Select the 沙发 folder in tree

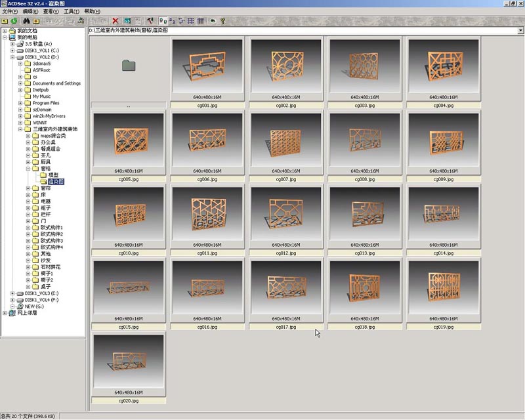[x=45, y=261]
